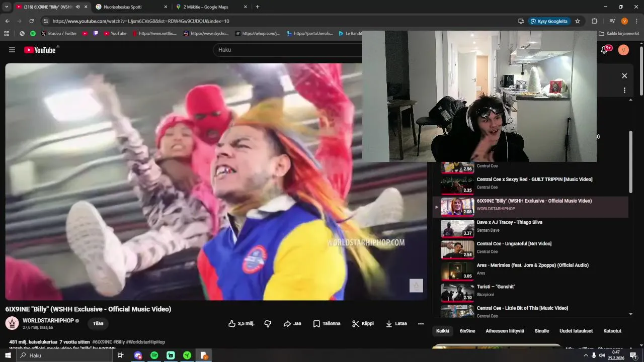Go back in browser history
The height and width of the screenshot is (362, 644).
tap(7, 21)
